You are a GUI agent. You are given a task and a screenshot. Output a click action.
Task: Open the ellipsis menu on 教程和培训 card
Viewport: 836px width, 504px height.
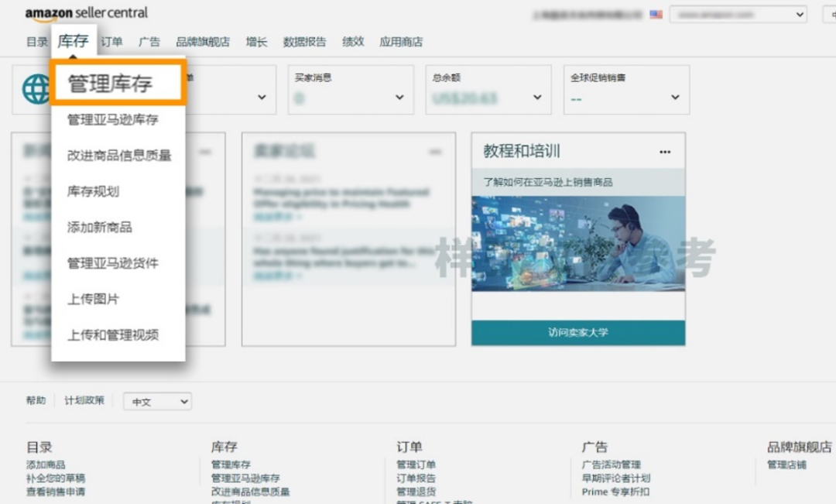664,152
